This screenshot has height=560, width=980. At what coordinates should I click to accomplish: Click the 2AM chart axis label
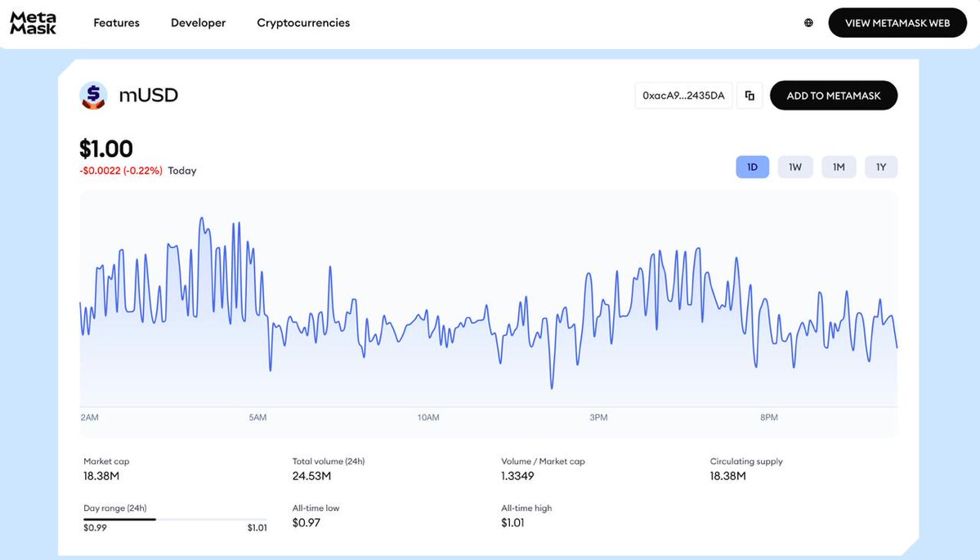pyautogui.click(x=89, y=418)
